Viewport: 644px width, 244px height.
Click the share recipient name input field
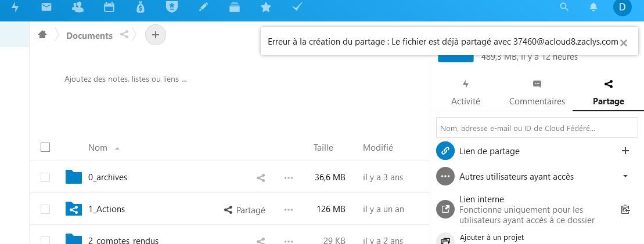coord(537,128)
